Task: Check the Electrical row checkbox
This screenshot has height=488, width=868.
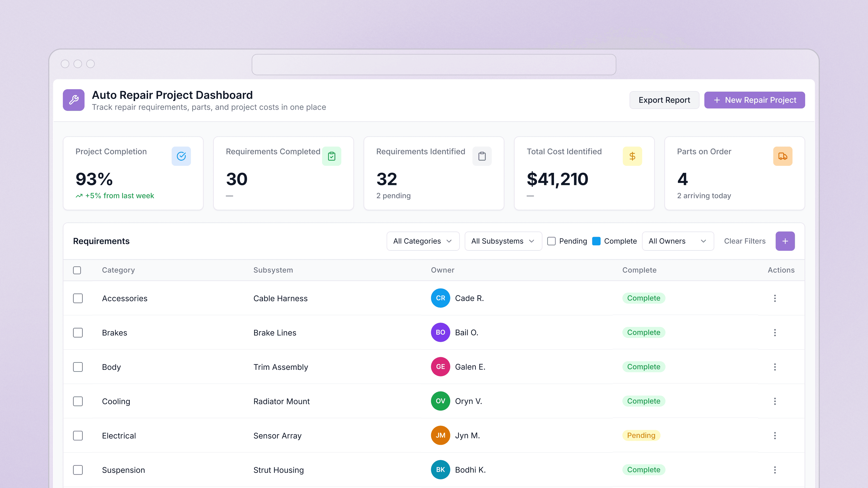Action: 78,436
